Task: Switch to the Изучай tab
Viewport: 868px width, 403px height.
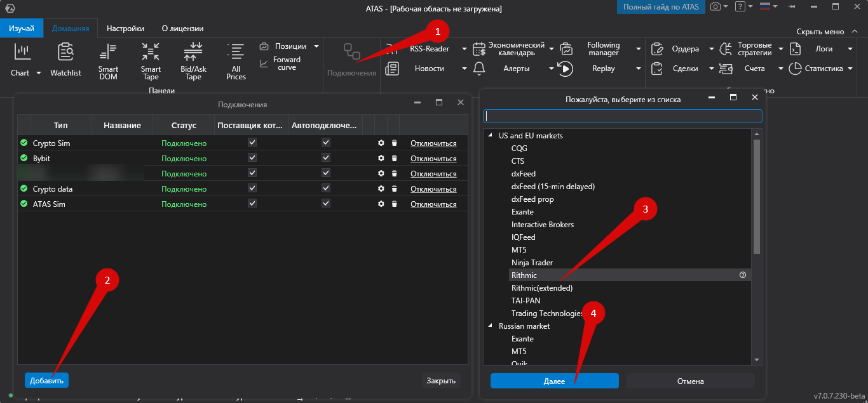Action: (22, 29)
